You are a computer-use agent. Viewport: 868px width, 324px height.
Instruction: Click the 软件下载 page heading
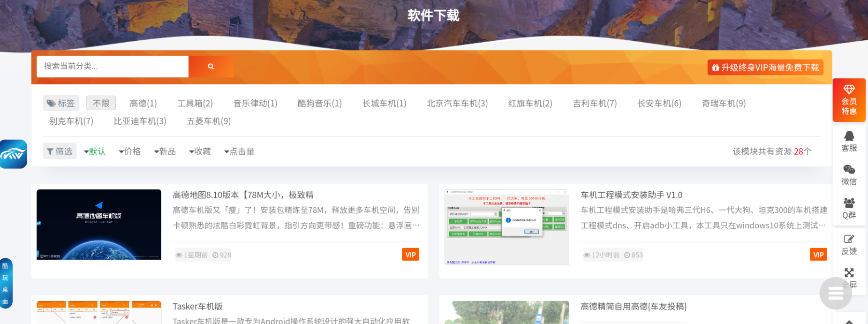[x=433, y=15]
